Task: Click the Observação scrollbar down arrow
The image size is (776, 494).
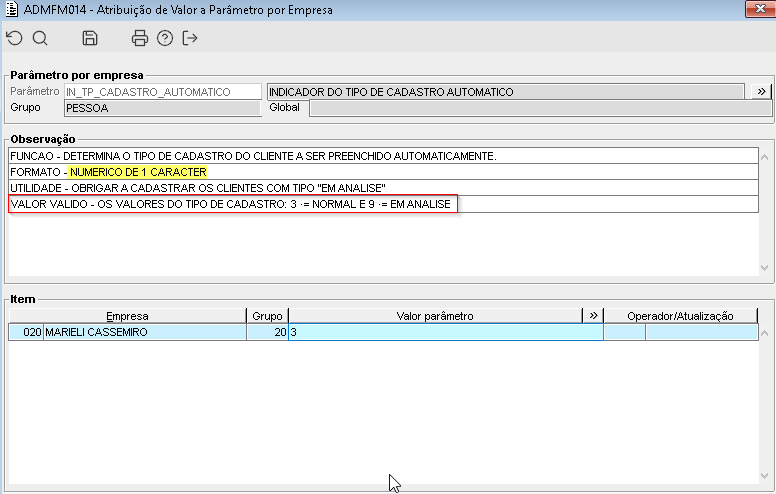Action: pos(765,268)
